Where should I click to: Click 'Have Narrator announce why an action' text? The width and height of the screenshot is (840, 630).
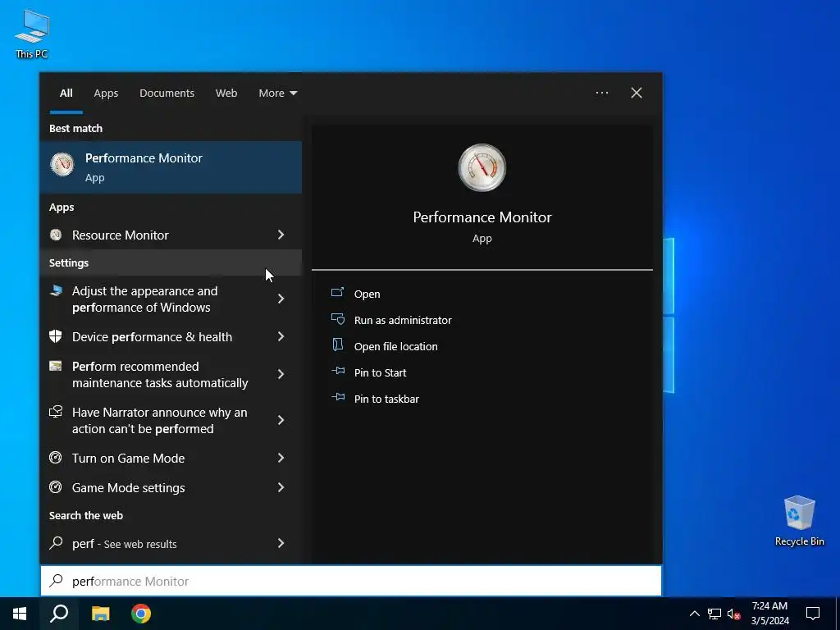tap(159, 421)
